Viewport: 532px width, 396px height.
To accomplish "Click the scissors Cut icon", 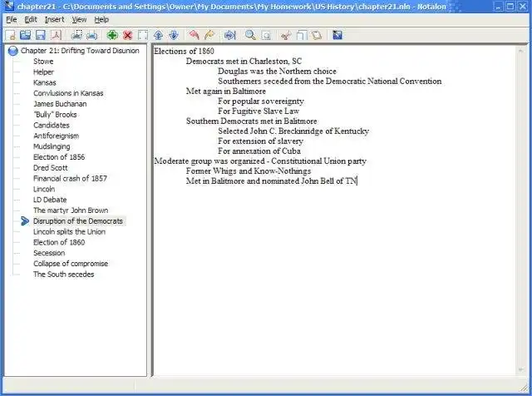I will pos(286,35).
